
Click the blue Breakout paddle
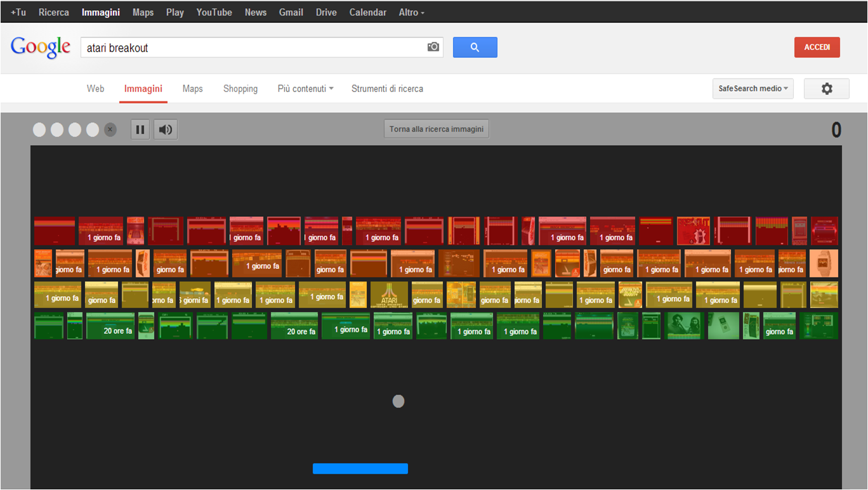pyautogui.click(x=360, y=468)
